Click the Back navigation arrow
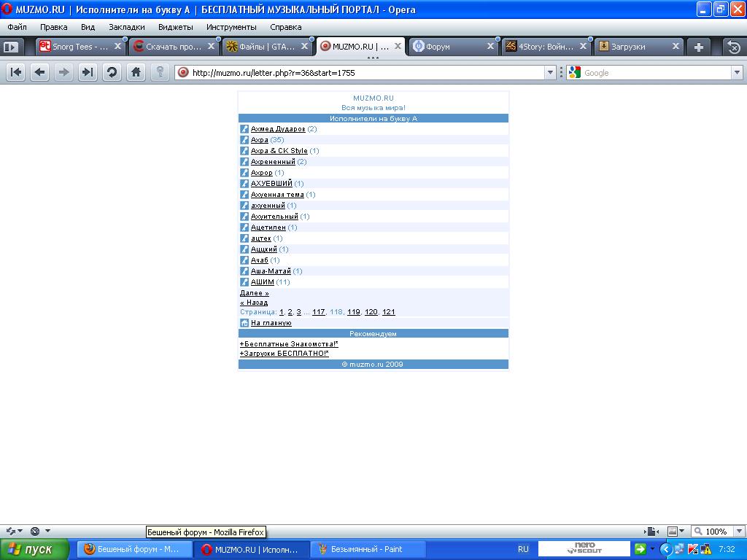Screen dimensions: 747x560 point(40,72)
